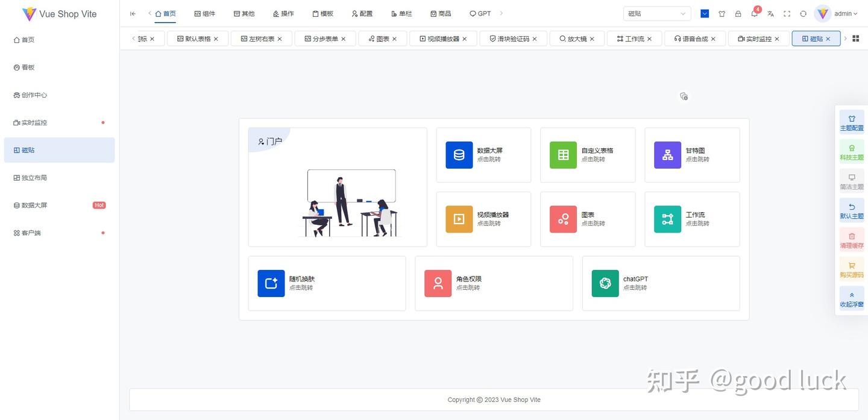Collapse the floating panel via 收起浮窗
Viewport: 868px width, 420px height.
[851, 298]
